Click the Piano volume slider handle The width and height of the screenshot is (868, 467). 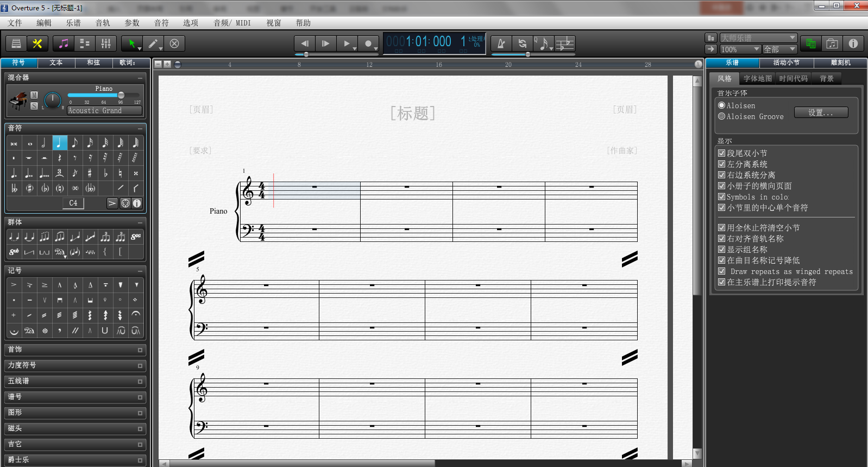point(121,95)
